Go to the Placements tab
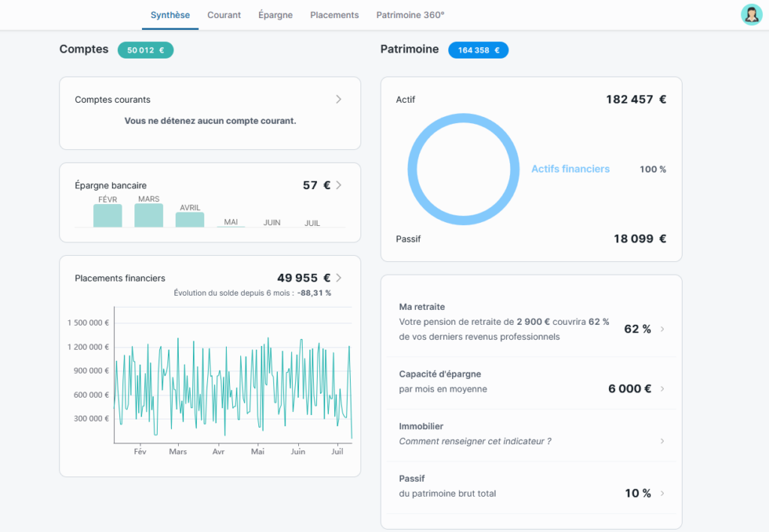Screen dimensions: 769x532 tap(334, 15)
